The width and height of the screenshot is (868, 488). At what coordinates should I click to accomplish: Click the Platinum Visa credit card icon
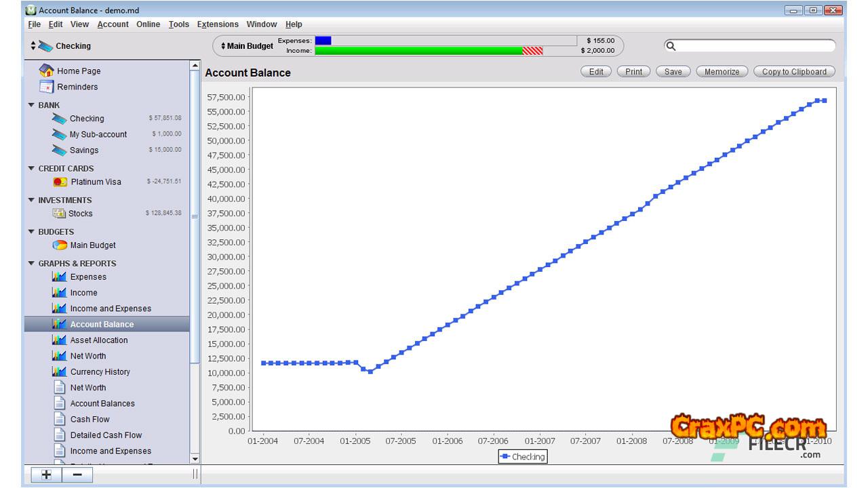coord(60,182)
